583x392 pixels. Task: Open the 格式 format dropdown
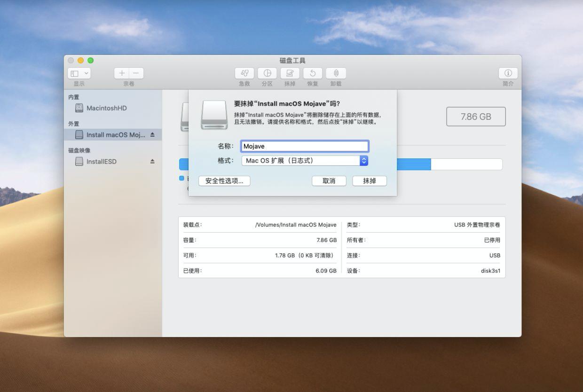tap(304, 161)
